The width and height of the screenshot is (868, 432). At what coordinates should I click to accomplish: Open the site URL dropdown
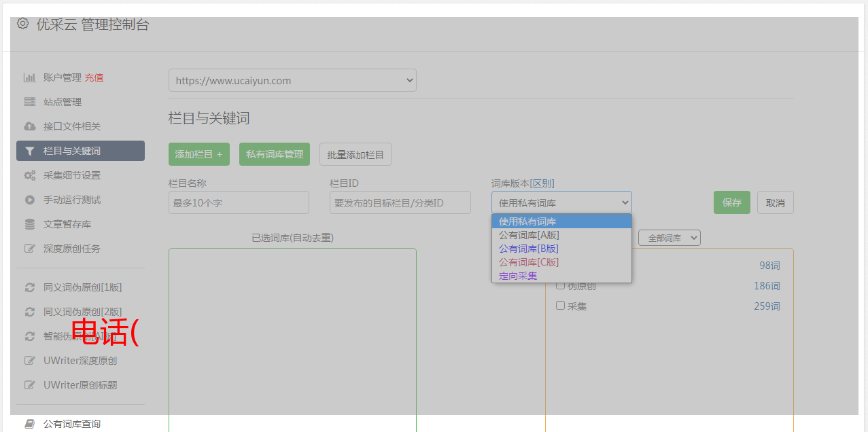coord(292,80)
